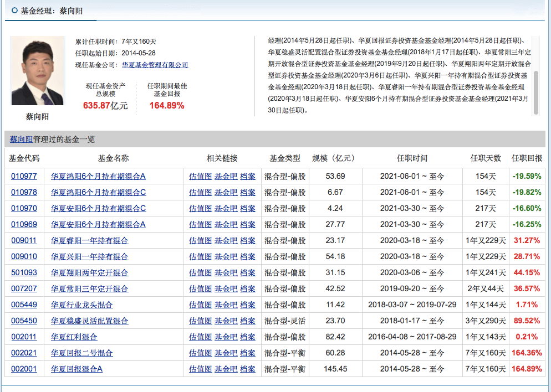Open 档案 for fund 010978
Image resolution: width=551 pixels, height=392 pixels.
point(248,192)
